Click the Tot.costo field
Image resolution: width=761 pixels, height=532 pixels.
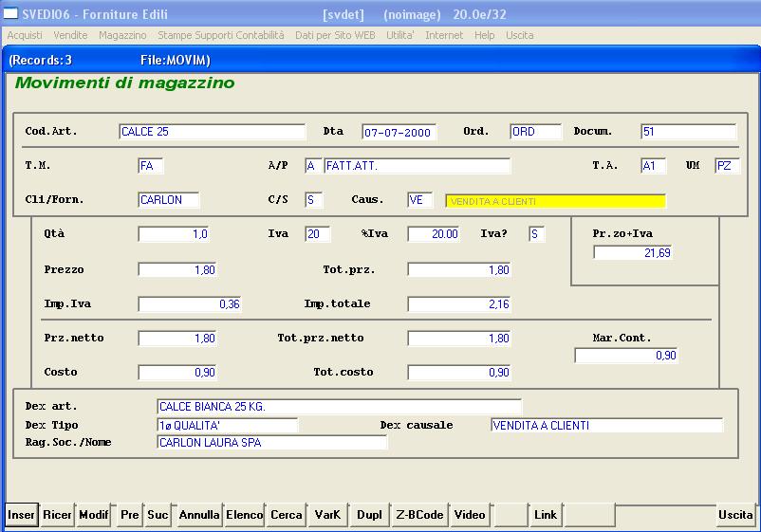[x=459, y=373]
